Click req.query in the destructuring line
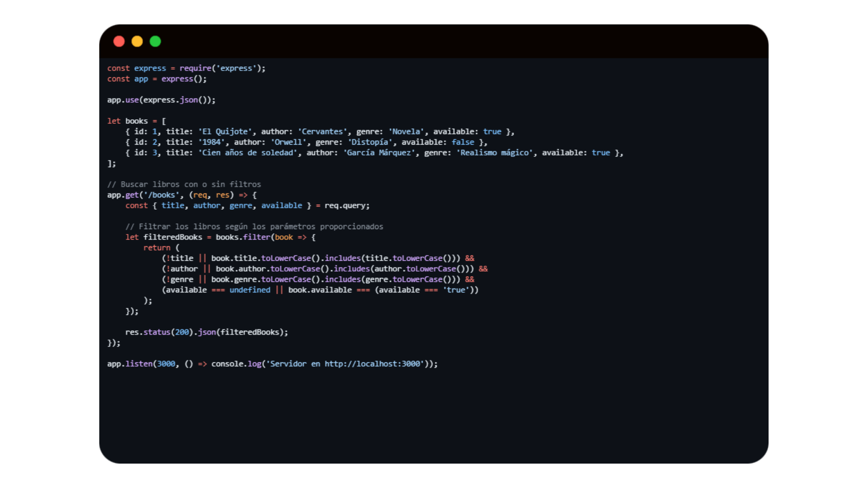The width and height of the screenshot is (868, 488). coord(346,206)
